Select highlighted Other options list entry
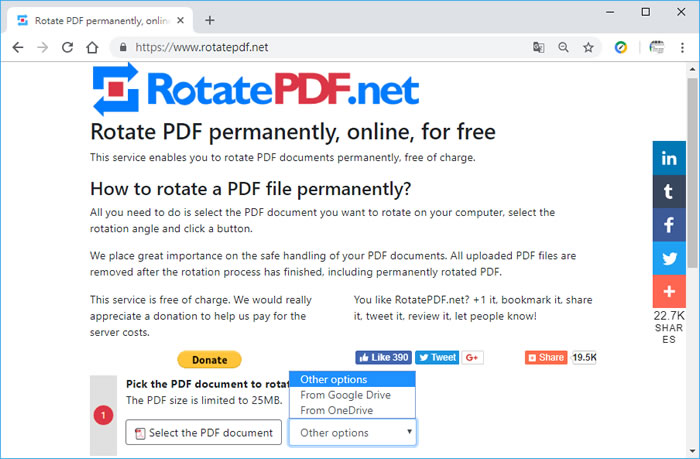This screenshot has height=459, width=700. (x=334, y=379)
